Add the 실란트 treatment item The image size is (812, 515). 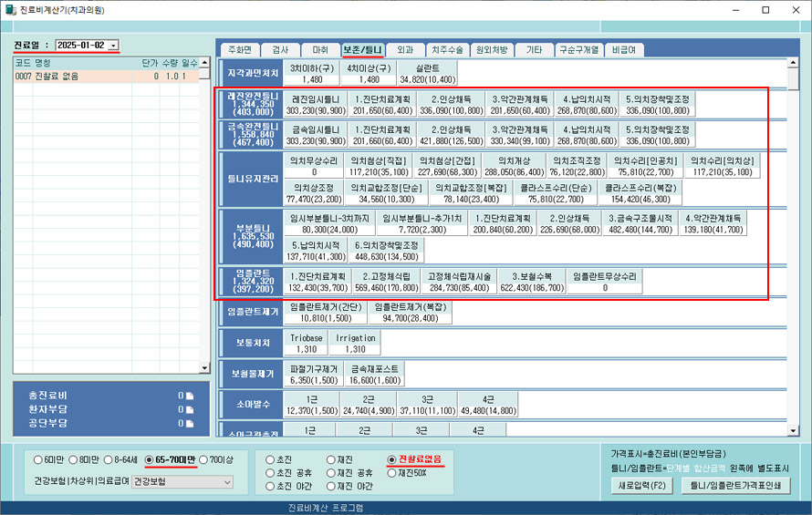[x=427, y=74]
